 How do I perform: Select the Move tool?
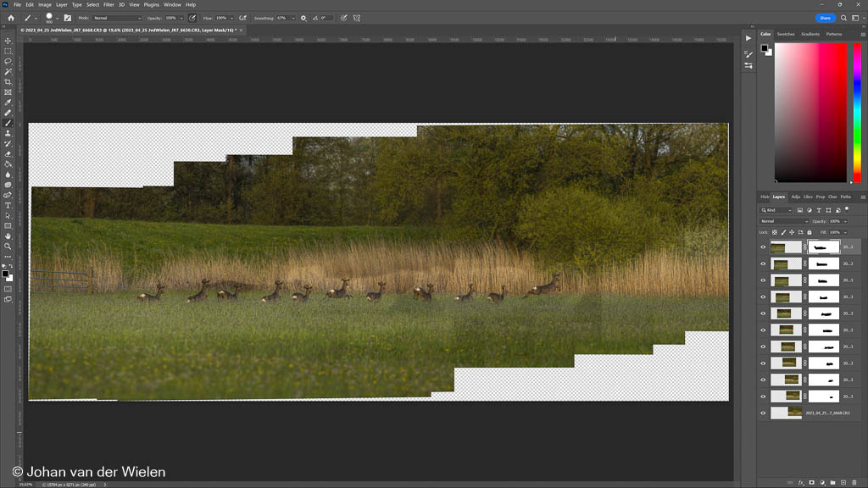coord(8,41)
